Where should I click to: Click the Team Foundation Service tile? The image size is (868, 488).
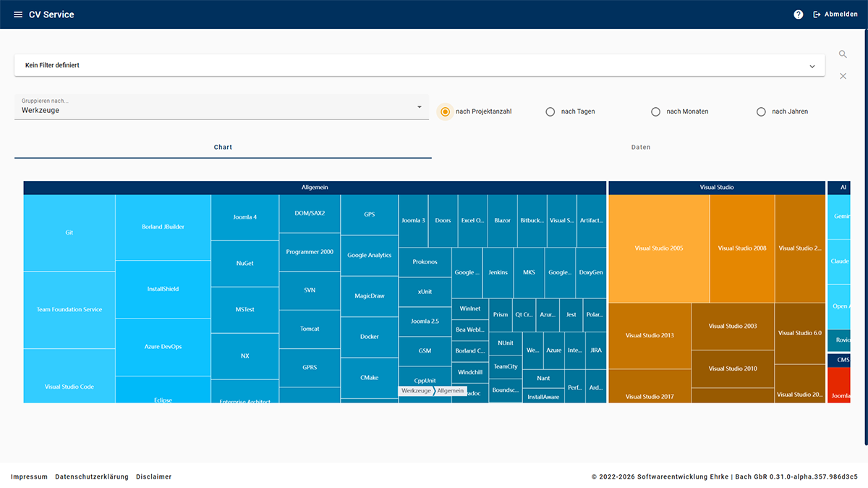69,310
